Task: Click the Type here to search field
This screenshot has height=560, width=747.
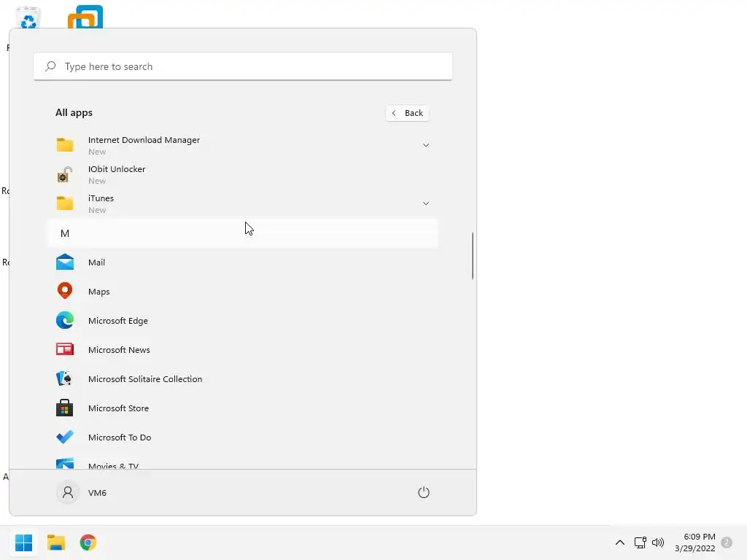Action: pos(243,66)
